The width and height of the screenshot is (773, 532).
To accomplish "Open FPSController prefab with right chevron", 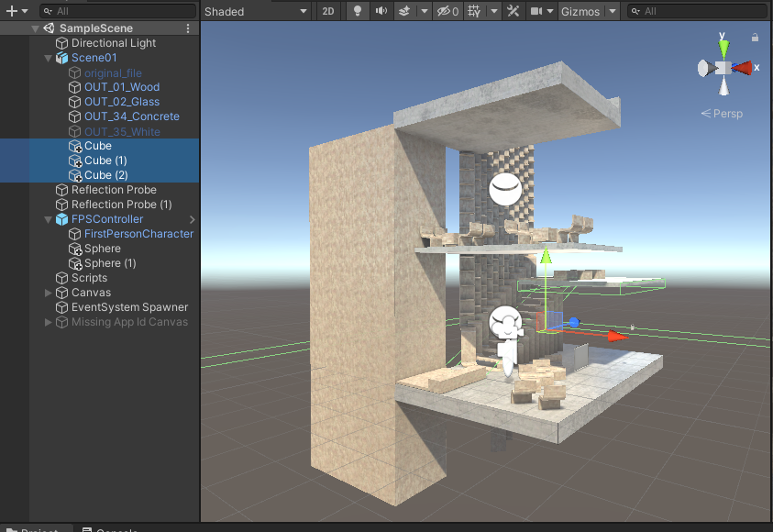I will click(193, 219).
